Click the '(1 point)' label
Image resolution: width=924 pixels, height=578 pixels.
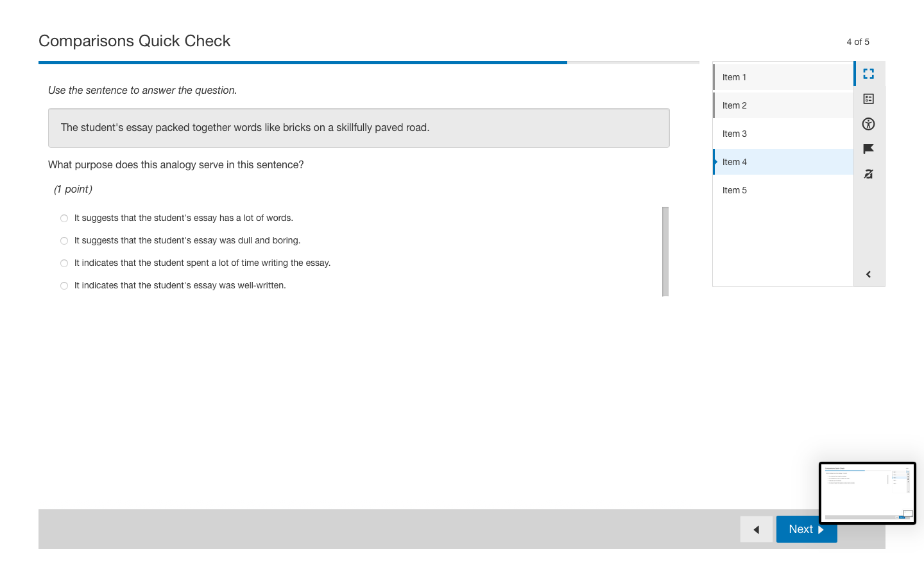(73, 189)
